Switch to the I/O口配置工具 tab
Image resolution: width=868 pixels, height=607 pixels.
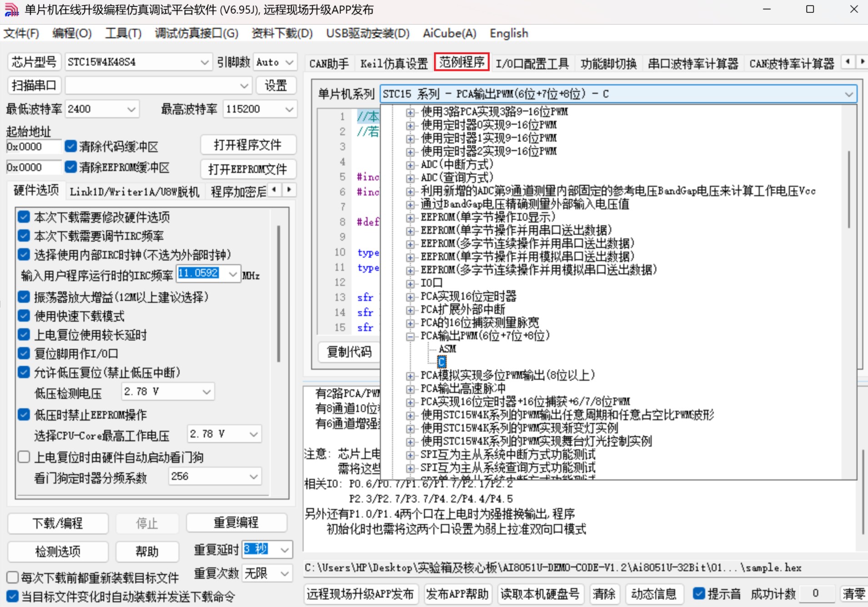point(532,63)
